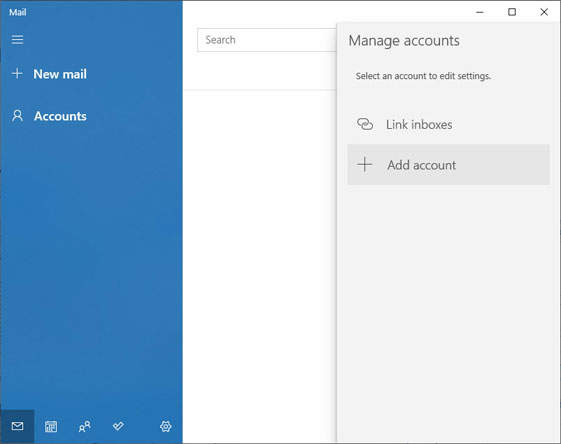The height and width of the screenshot is (444, 561).
Task: Click the linked circles icon for Link inboxes
Action: click(x=365, y=124)
